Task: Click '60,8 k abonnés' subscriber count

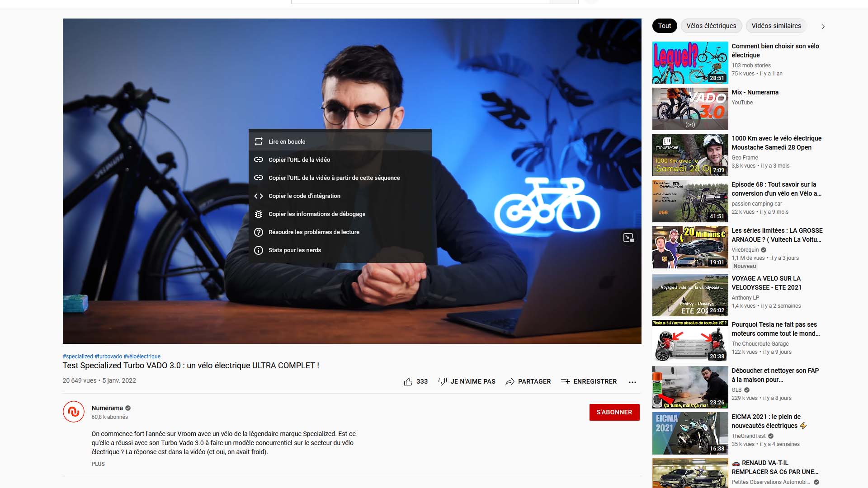Action: click(x=109, y=417)
